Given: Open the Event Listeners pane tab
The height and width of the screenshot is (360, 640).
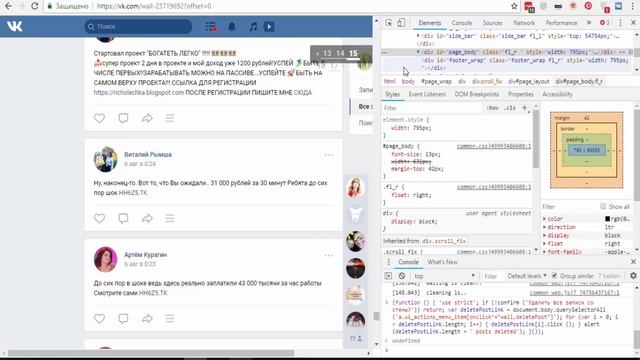Looking at the screenshot, I should [427, 94].
